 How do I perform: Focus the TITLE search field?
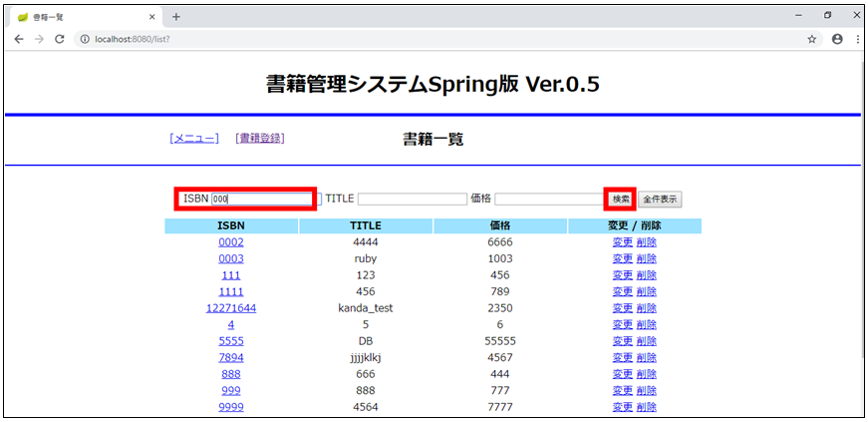tap(412, 200)
